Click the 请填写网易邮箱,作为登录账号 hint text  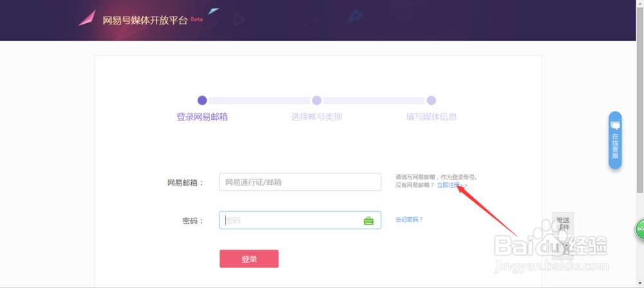[436, 177]
